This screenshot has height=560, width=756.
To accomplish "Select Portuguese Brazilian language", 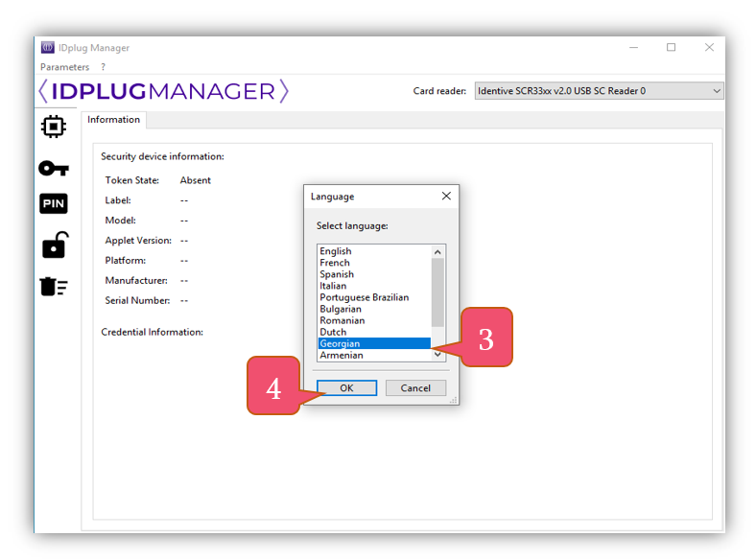I will click(364, 297).
